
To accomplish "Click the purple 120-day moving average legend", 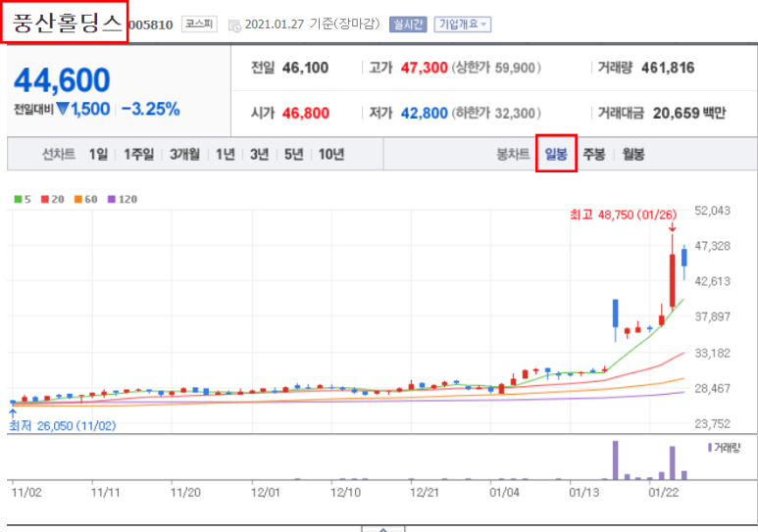I will (123, 199).
